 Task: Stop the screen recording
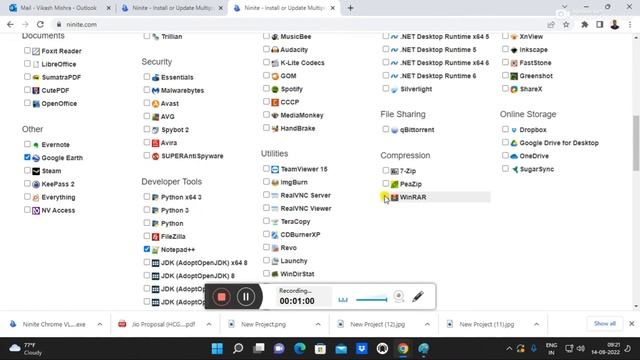click(x=222, y=297)
